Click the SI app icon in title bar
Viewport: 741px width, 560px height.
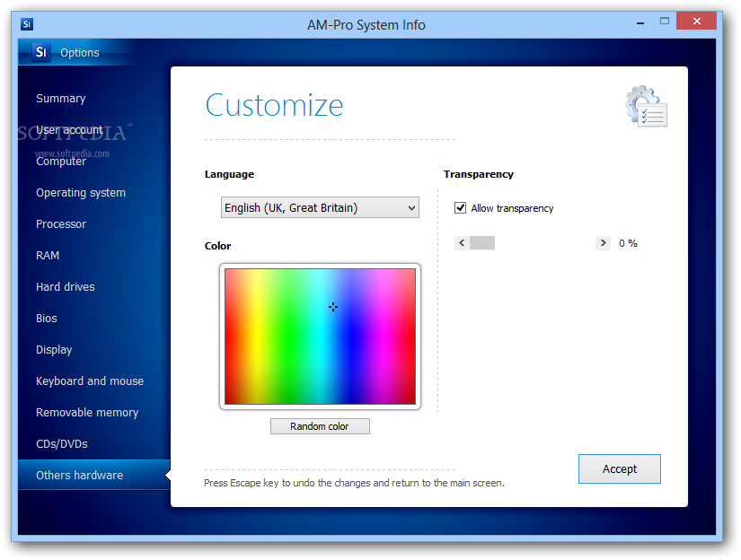click(x=27, y=23)
